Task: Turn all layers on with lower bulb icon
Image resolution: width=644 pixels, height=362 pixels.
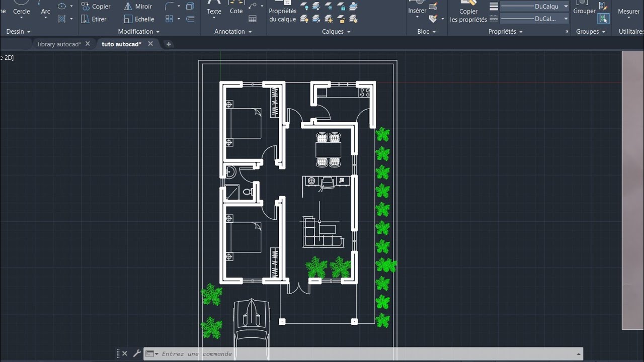Action: coord(304,19)
